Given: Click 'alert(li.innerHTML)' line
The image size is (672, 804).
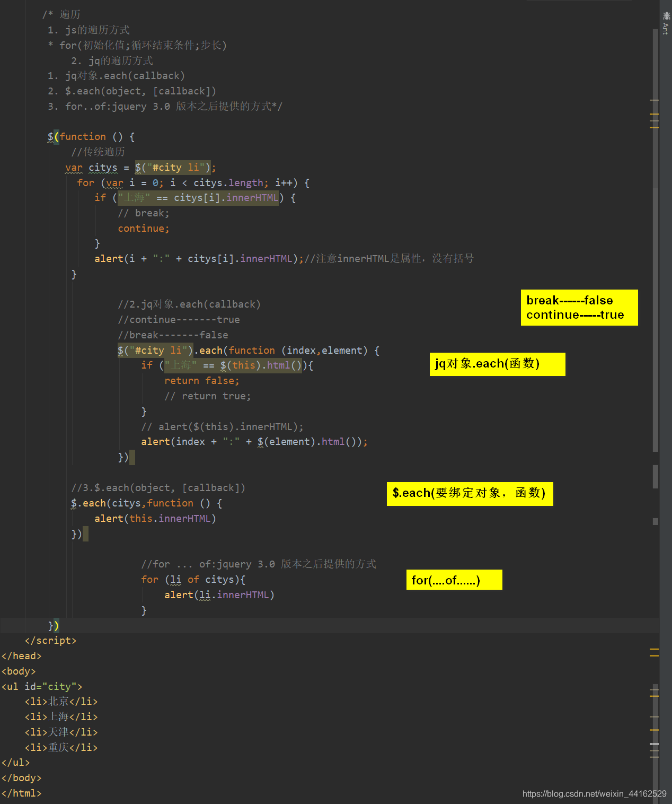Looking at the screenshot, I should pyautogui.click(x=219, y=595).
